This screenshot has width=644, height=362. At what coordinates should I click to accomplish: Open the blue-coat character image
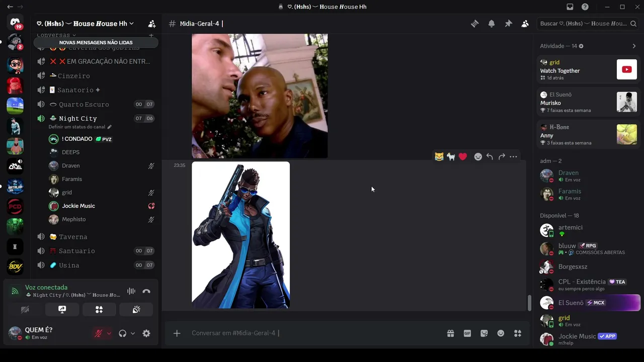(x=240, y=235)
